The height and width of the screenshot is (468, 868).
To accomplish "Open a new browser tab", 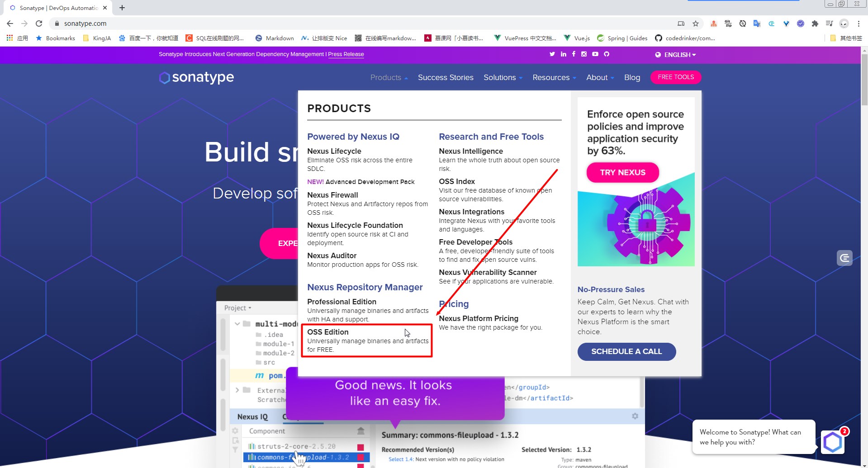I will [122, 8].
